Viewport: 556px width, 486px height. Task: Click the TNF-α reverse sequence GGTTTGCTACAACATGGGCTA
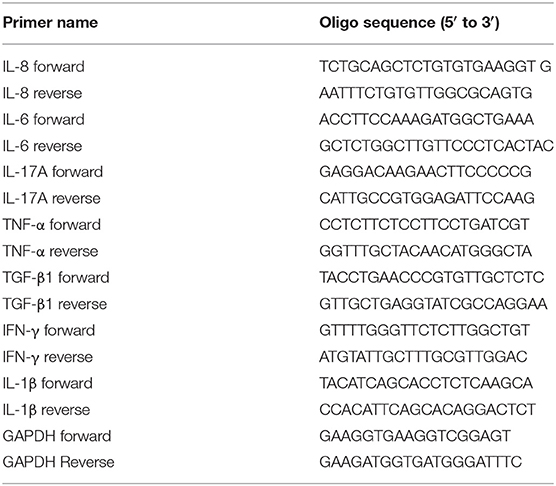426,251
